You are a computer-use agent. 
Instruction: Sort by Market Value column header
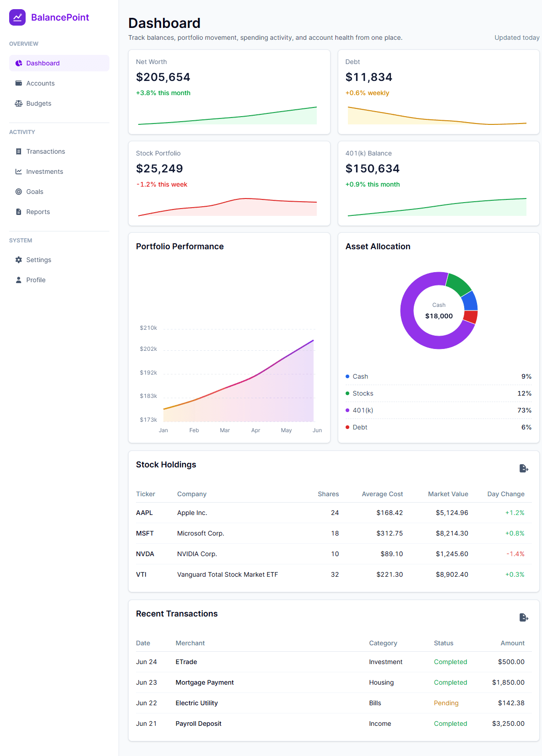tap(448, 494)
